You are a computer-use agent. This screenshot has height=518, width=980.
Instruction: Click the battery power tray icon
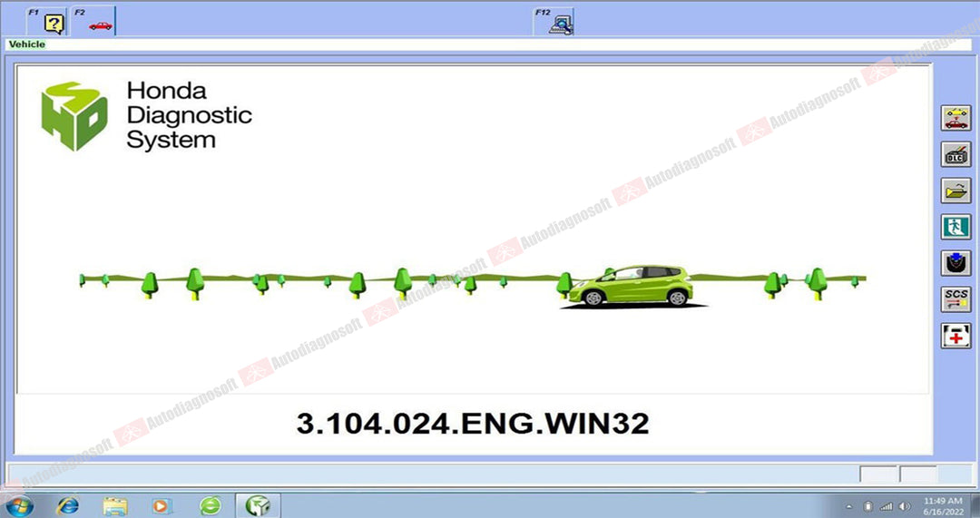pos(868,506)
